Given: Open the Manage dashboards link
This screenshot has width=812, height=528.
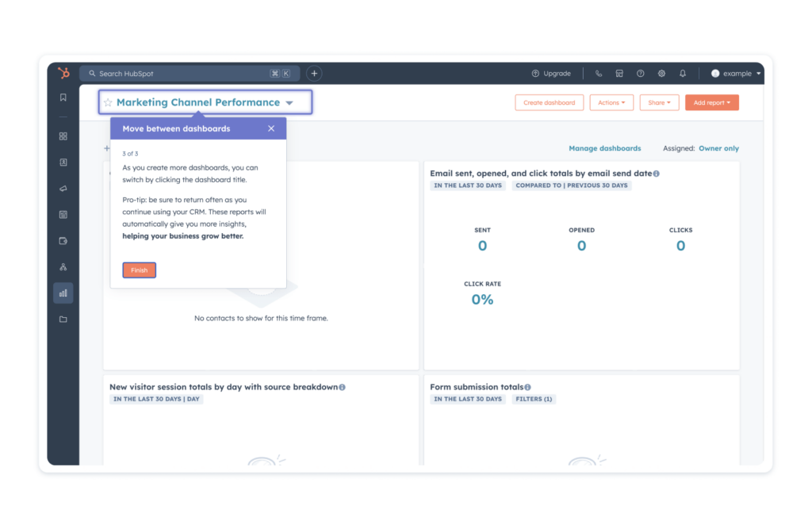Looking at the screenshot, I should (x=605, y=148).
